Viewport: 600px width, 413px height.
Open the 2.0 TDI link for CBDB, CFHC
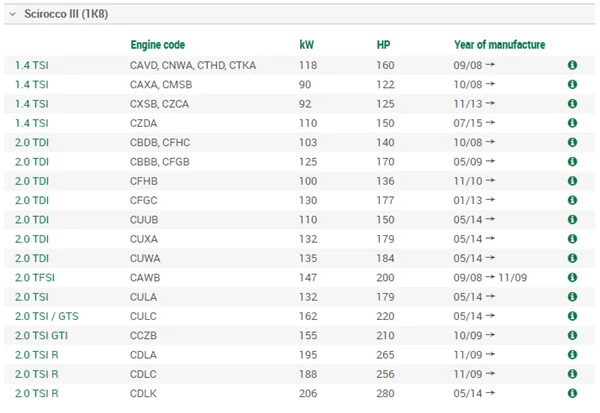(32, 143)
